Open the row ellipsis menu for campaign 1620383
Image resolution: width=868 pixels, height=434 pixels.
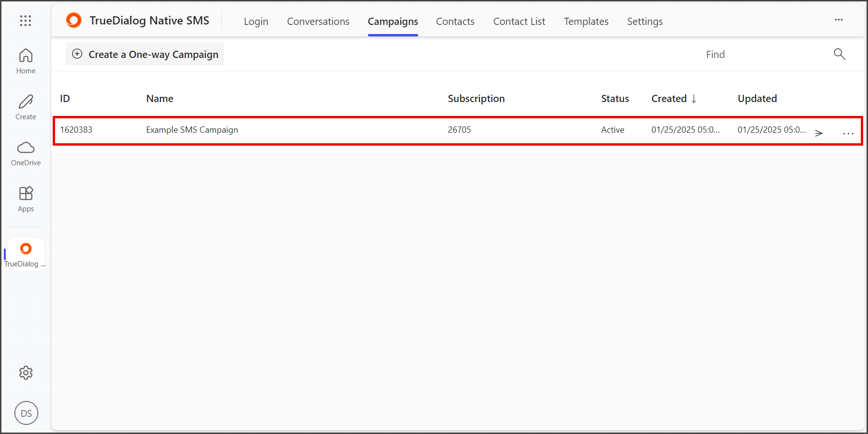pos(848,134)
